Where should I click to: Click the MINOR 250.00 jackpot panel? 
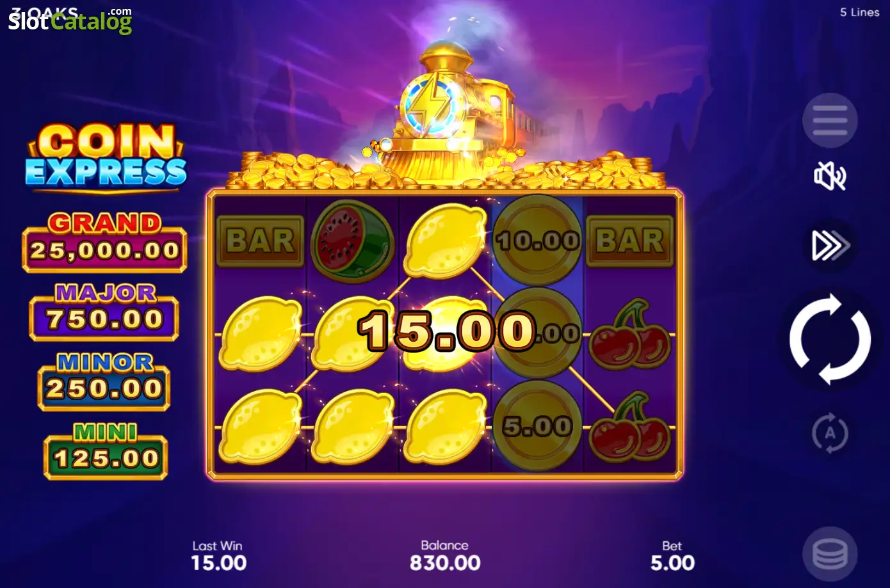[x=104, y=381]
